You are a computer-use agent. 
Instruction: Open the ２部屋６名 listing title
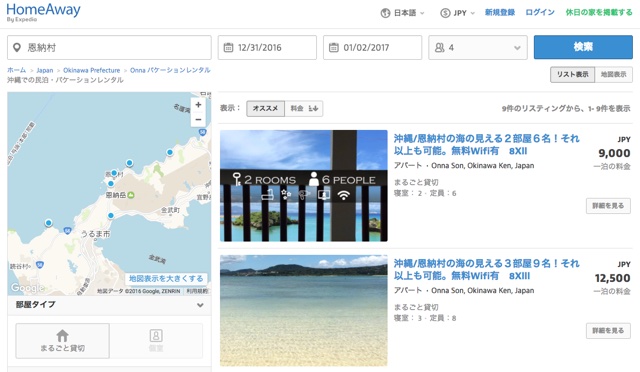[487, 145]
